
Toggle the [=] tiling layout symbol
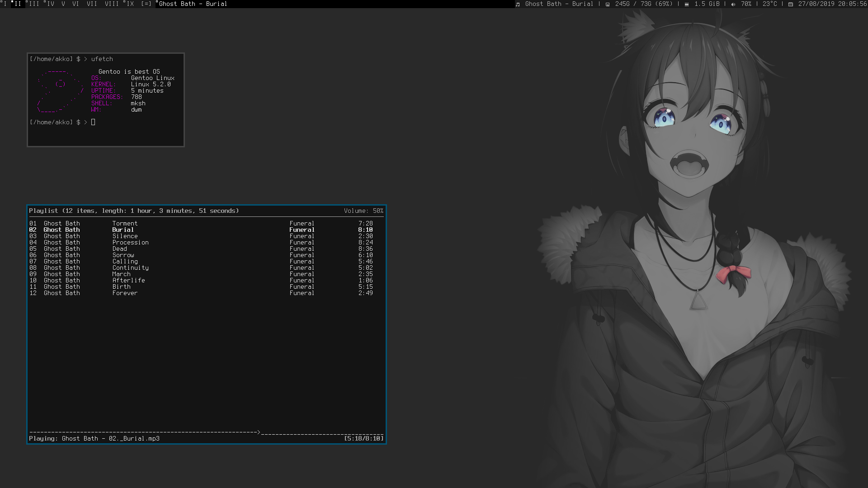(146, 4)
